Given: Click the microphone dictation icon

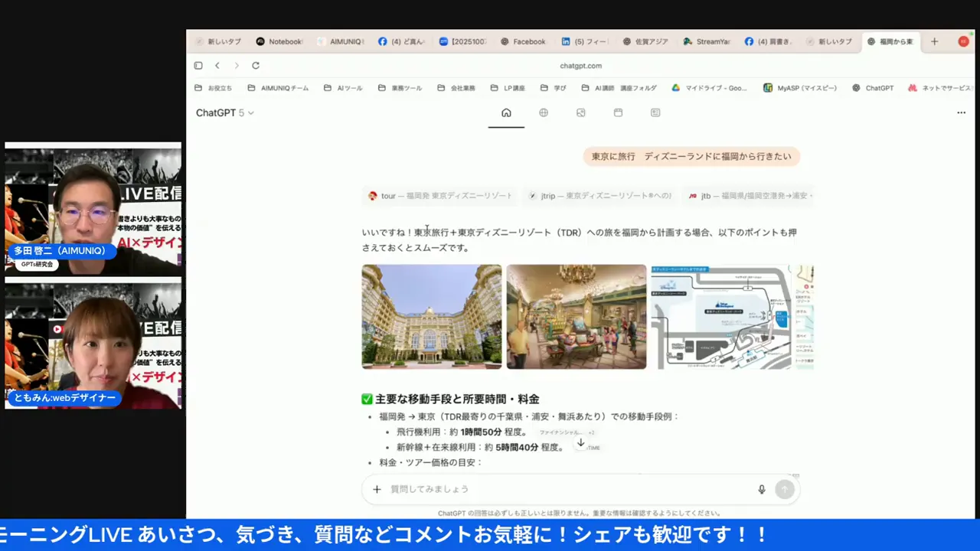Looking at the screenshot, I should pos(761,489).
